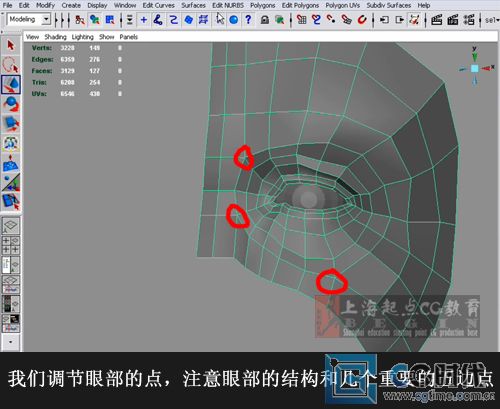The height and width of the screenshot is (409, 500).
Task: Open the Edit Polygons menu
Action: [x=300, y=5]
